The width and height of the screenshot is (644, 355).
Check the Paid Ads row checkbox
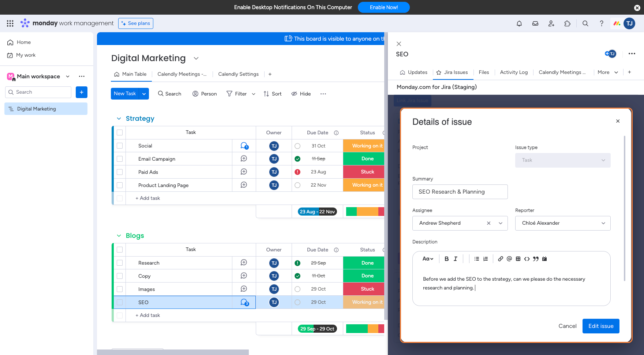[120, 172]
